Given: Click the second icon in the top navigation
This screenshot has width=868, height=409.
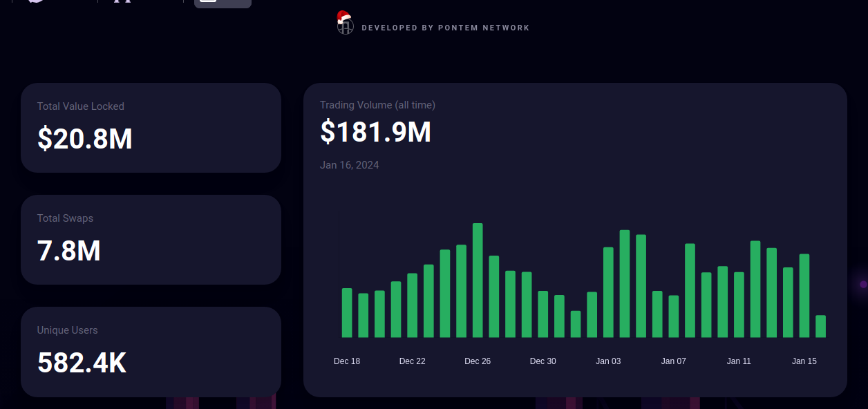Looking at the screenshot, I should coord(121,3).
